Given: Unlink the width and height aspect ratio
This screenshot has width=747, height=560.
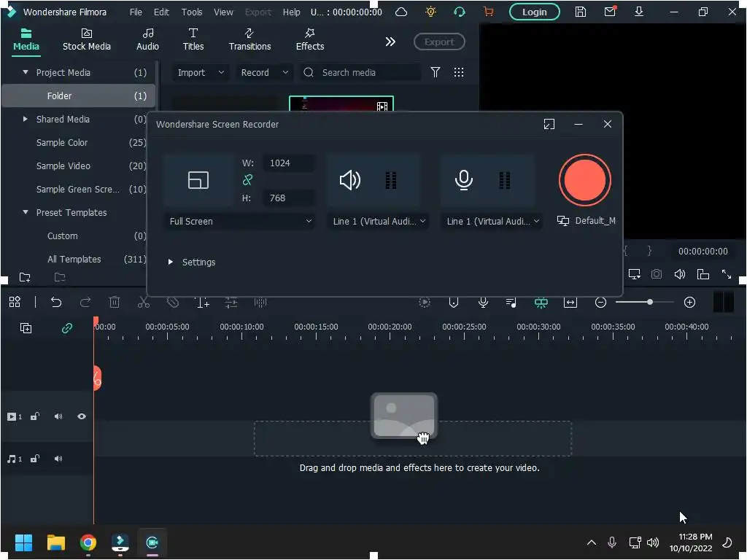Looking at the screenshot, I should pyautogui.click(x=247, y=180).
